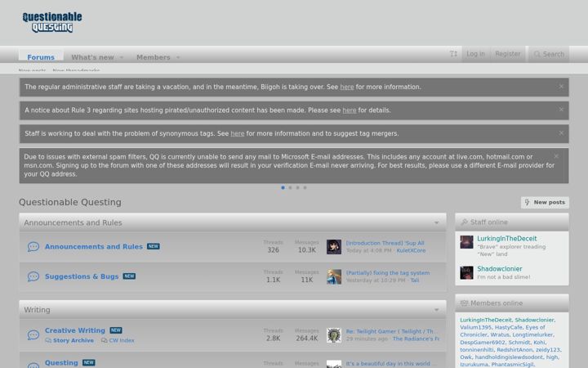This screenshot has height=368, width=588.
Task: Open the Creative Writing forum
Action: click(75, 330)
